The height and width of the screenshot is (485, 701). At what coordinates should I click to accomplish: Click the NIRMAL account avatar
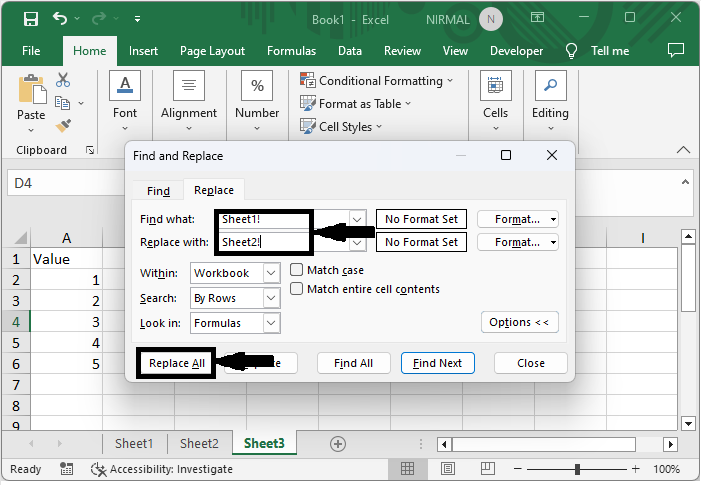(x=491, y=19)
